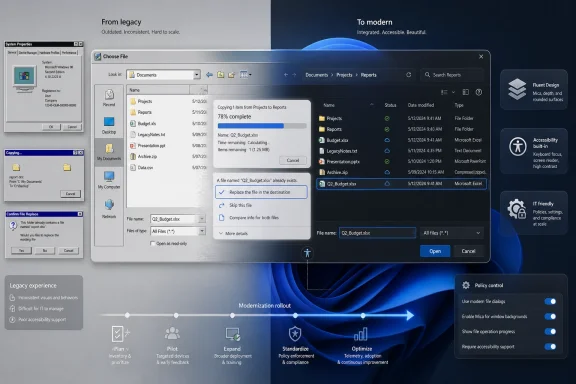Select Network in the places bar
The height and width of the screenshot is (384, 576).
coord(109,208)
